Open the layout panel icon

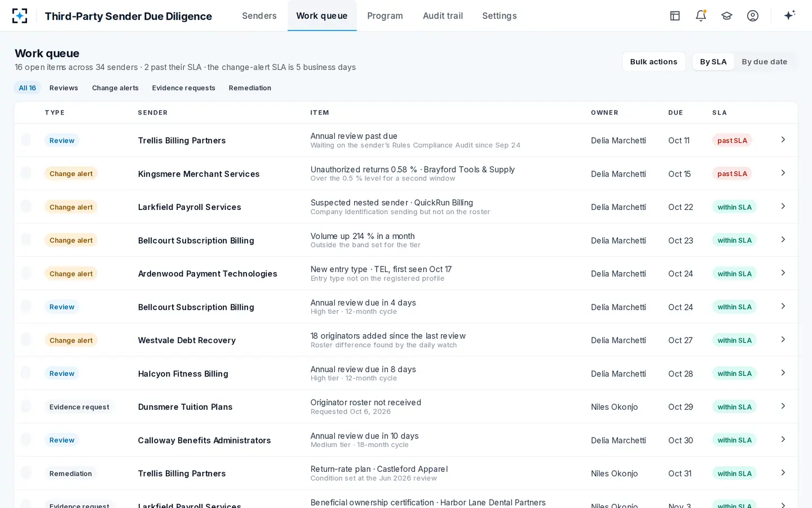tap(675, 16)
